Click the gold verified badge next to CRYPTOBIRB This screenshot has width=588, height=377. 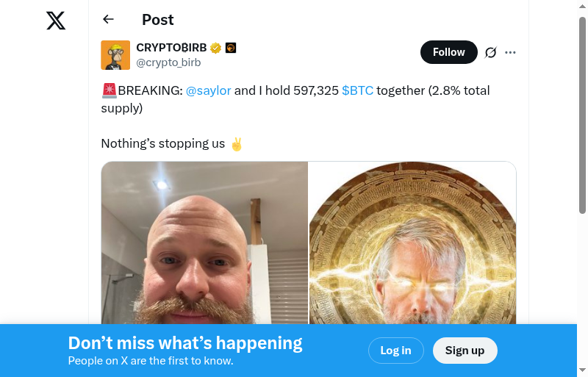coord(215,48)
